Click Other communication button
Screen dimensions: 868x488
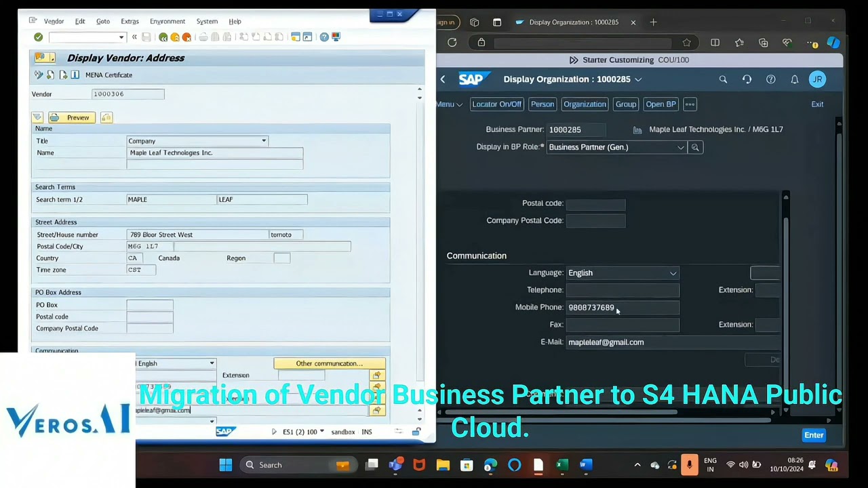point(330,363)
